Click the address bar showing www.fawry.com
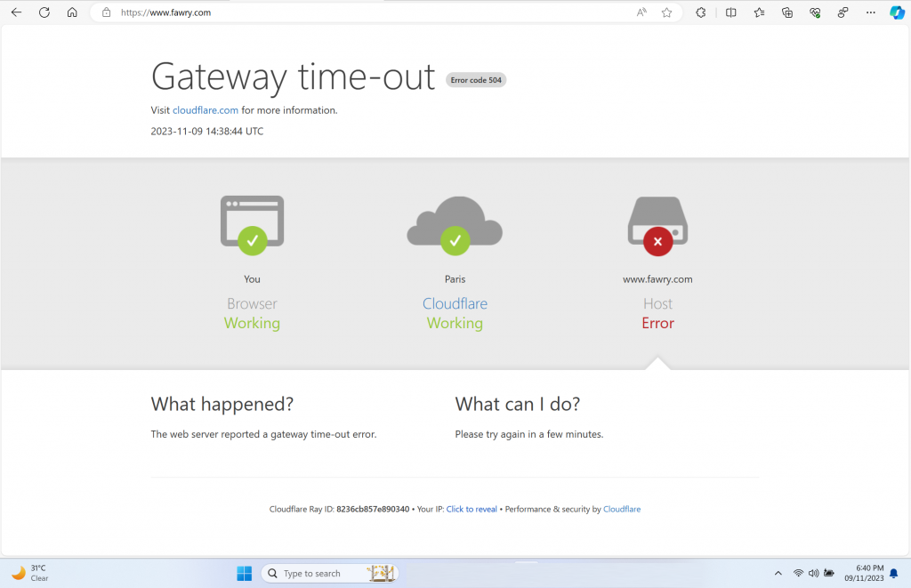911x588 pixels. click(356, 12)
